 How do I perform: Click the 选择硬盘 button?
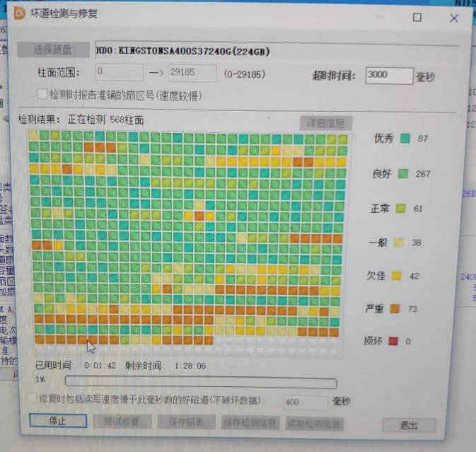[54, 50]
